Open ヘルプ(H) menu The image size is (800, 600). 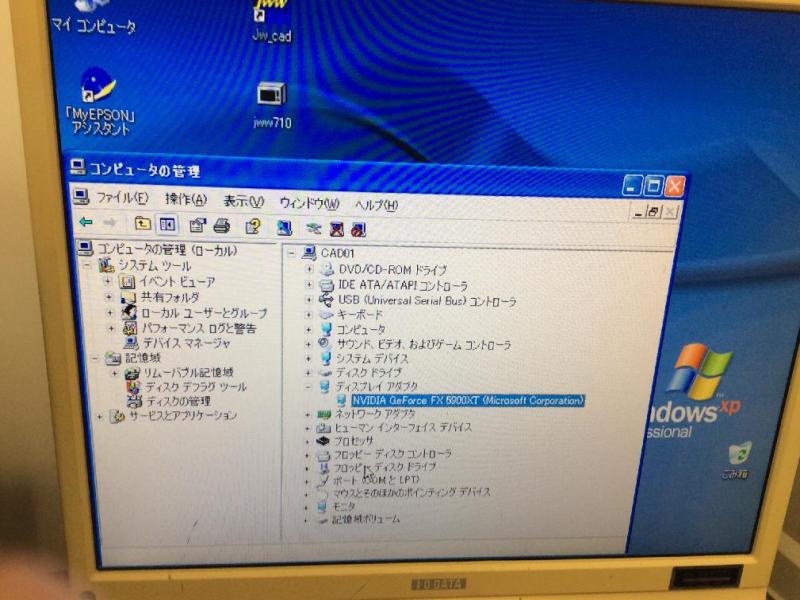(376, 205)
